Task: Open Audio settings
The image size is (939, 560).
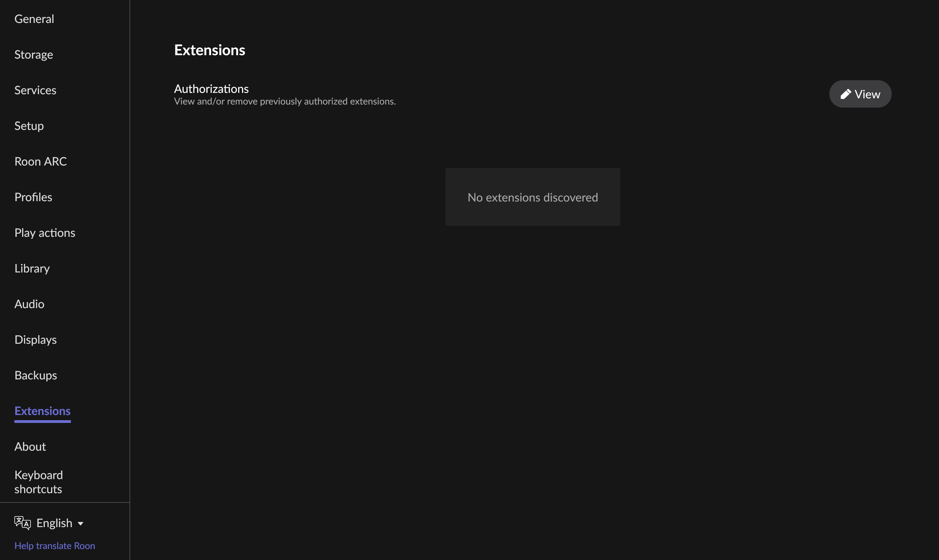Action: 29,304
